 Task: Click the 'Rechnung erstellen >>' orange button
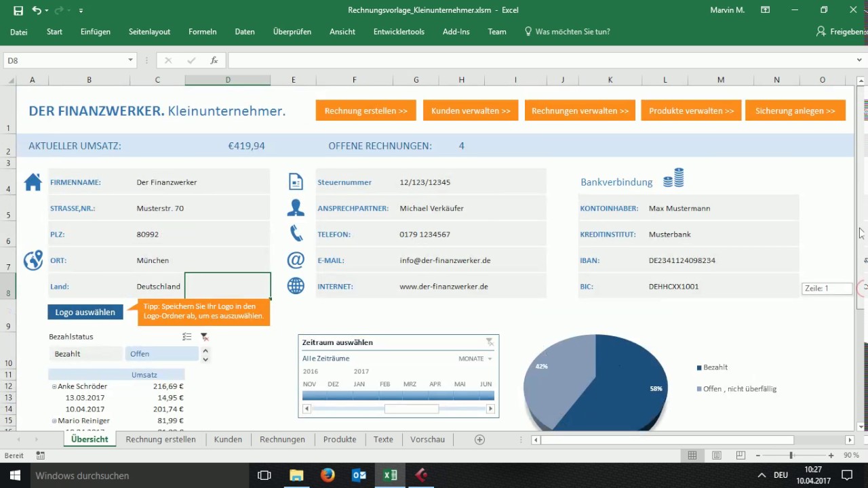click(x=366, y=110)
